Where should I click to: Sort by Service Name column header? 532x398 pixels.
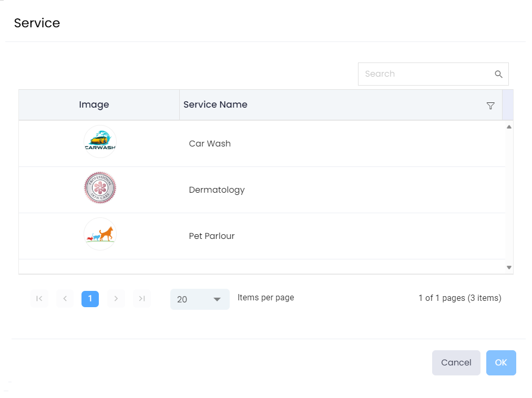pos(216,105)
